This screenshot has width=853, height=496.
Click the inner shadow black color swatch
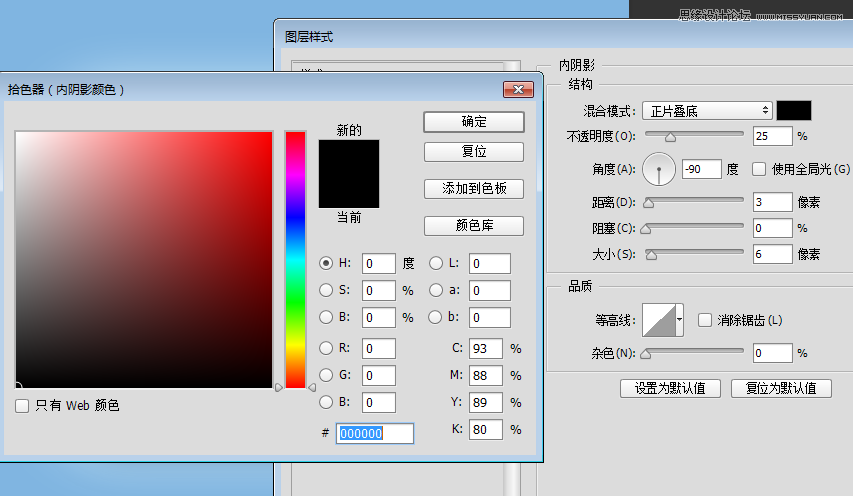pyautogui.click(x=794, y=110)
